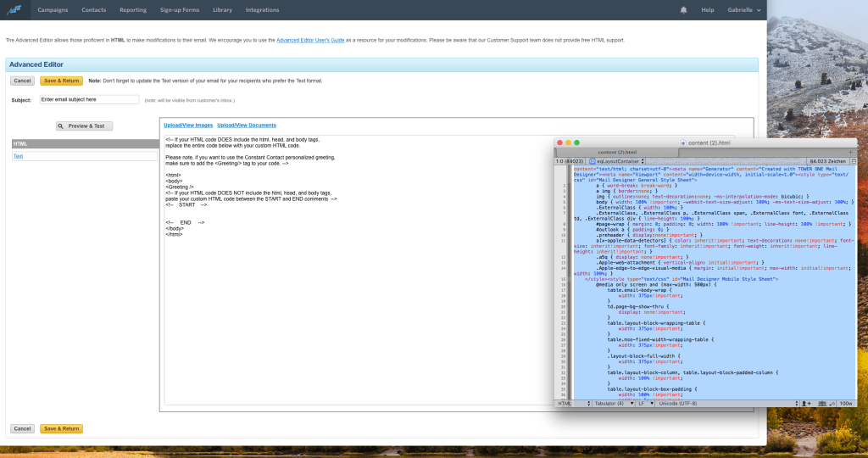Open the Library menu
The height and width of the screenshot is (458, 868).
(x=223, y=10)
